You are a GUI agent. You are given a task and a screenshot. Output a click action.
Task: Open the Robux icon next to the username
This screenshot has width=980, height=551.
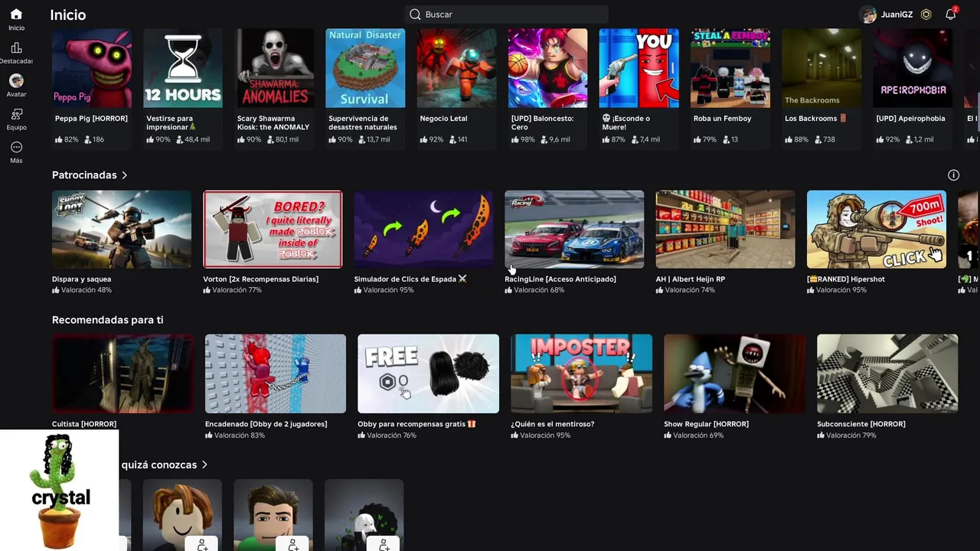tap(926, 15)
